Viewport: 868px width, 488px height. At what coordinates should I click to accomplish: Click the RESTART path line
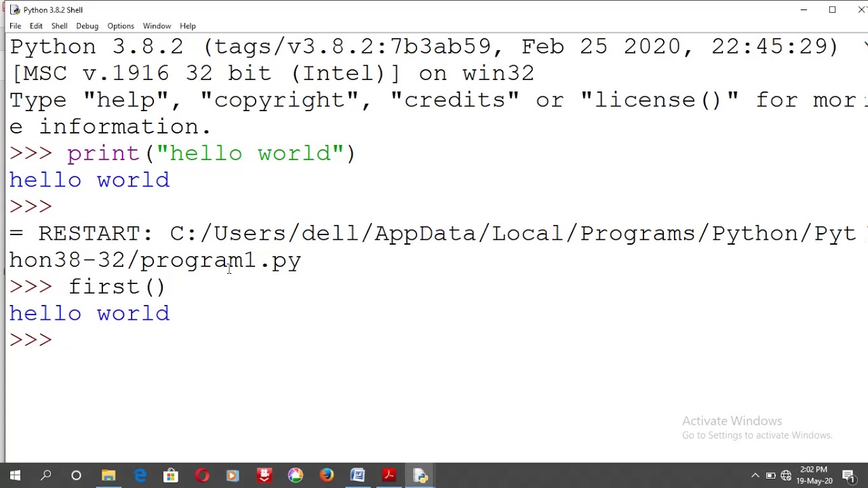(434, 234)
